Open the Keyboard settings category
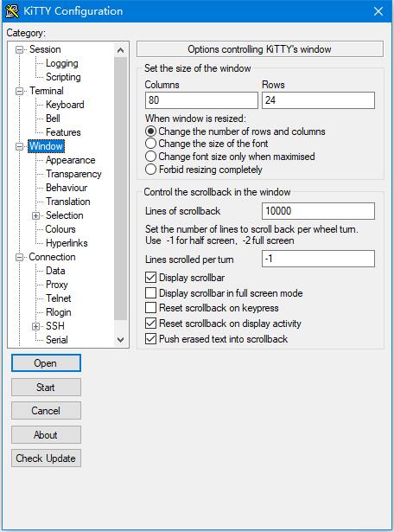The image size is (394, 532). tap(65, 105)
